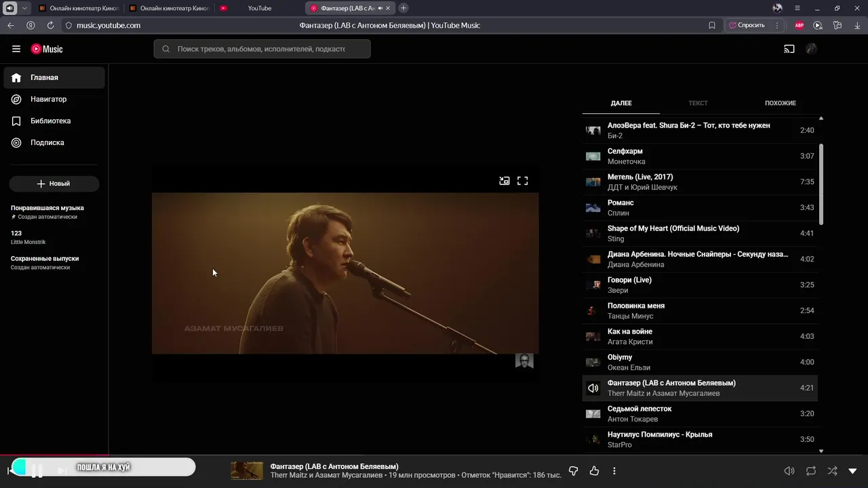Collapse the player page with the bottom arrow
The image size is (868, 488).
[x=853, y=471]
